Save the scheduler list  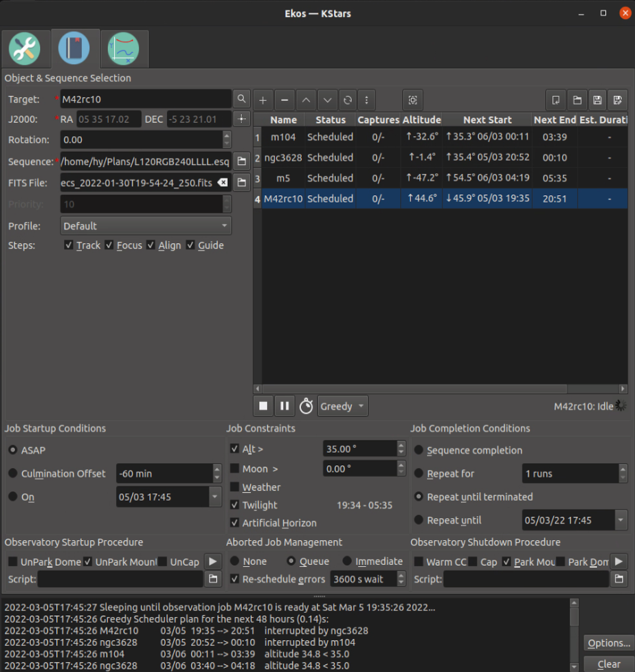(598, 100)
